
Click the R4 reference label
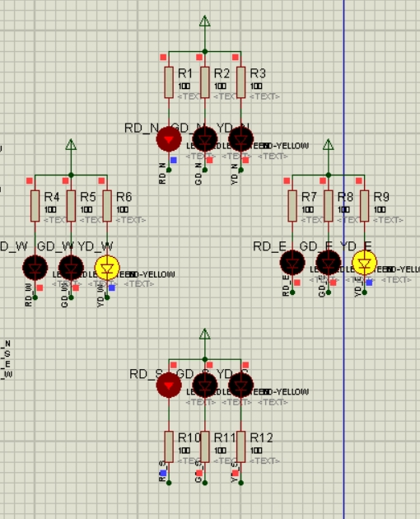tap(52, 197)
